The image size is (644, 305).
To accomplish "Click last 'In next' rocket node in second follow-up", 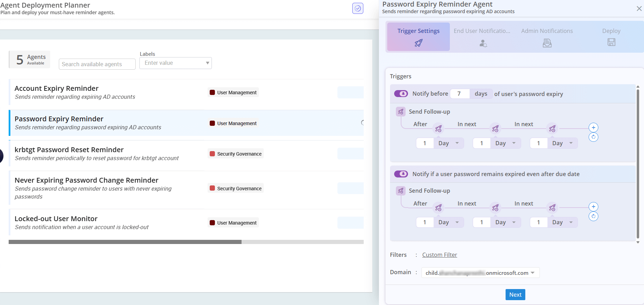I will (x=552, y=208).
